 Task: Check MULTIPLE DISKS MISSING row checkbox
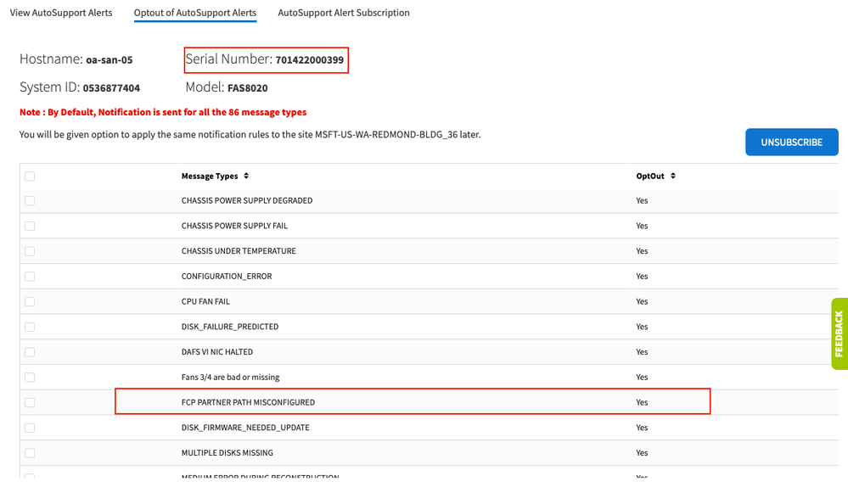click(30, 453)
